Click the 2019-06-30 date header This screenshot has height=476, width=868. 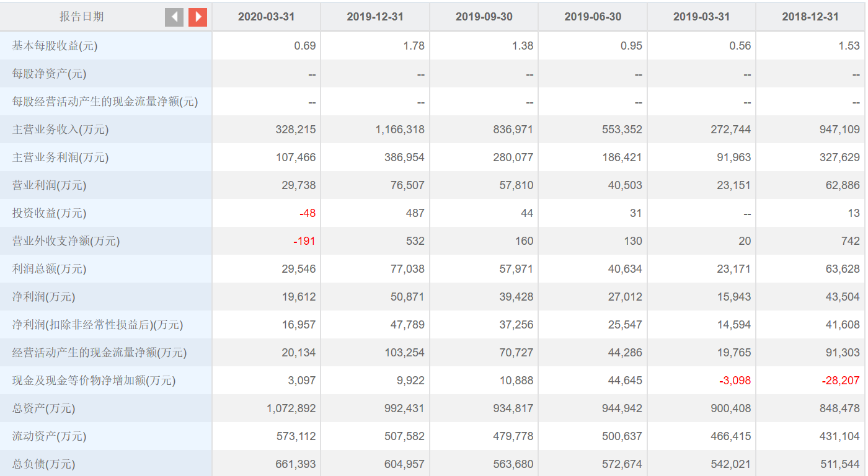click(593, 17)
